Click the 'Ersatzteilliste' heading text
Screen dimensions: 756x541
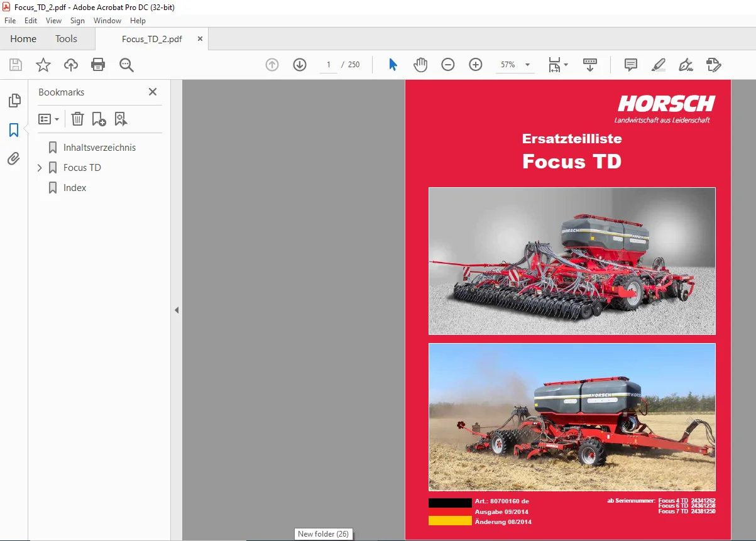(x=572, y=139)
